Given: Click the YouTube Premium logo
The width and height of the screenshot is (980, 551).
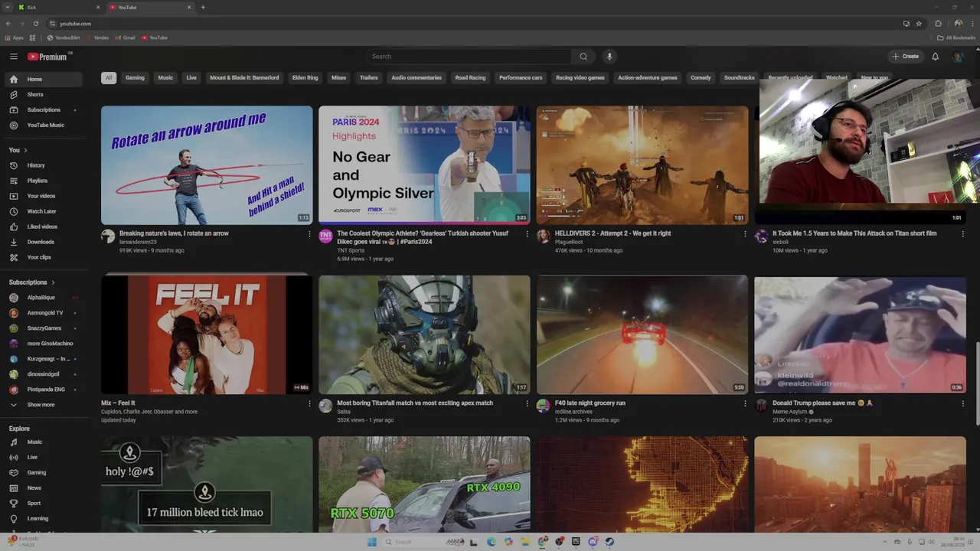Looking at the screenshot, I should click(x=48, y=57).
